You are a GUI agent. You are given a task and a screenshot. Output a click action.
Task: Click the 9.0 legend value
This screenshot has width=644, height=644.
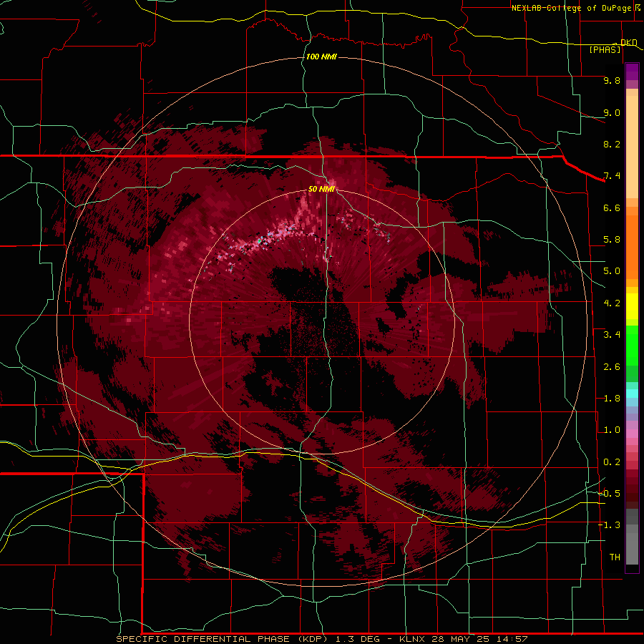click(x=612, y=112)
